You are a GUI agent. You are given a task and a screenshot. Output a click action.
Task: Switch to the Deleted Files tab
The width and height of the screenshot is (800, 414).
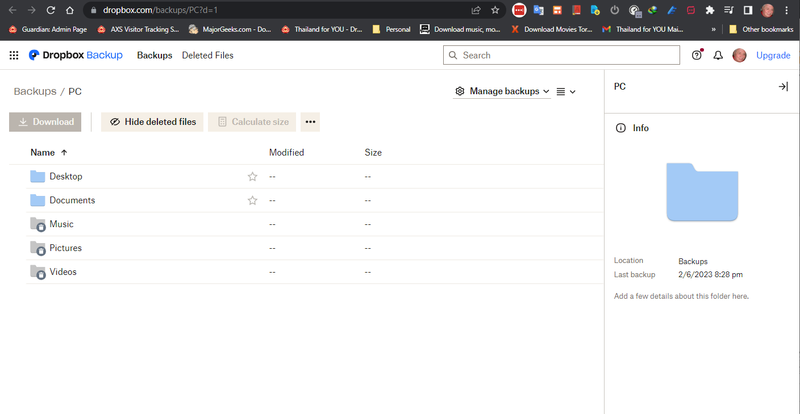tap(208, 55)
